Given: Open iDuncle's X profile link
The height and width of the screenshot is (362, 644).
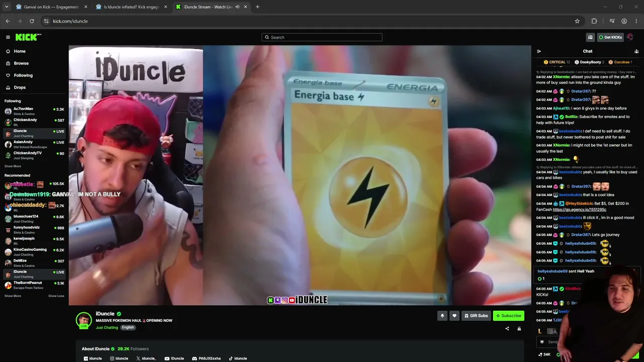Looking at the screenshot, I should coord(146,358).
